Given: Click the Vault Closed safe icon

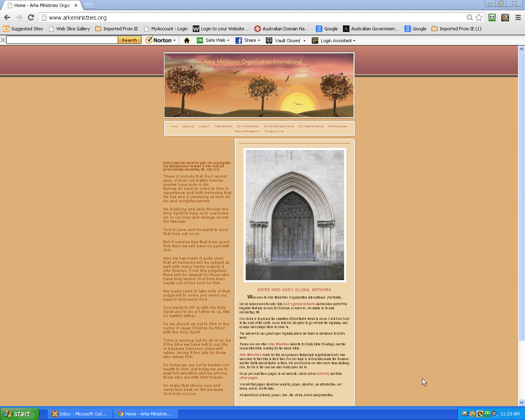Looking at the screenshot, I should (269, 40).
